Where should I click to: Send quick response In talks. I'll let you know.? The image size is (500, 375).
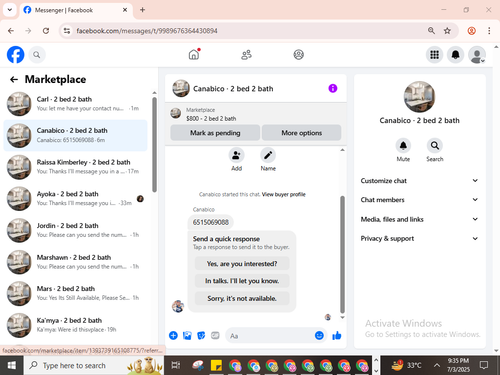point(242,281)
